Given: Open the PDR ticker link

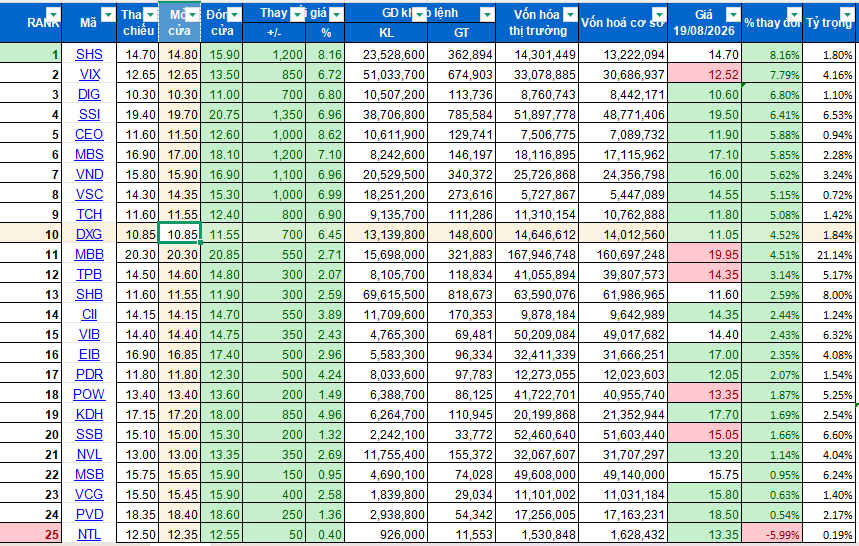Looking at the screenshot, I should pyautogui.click(x=89, y=374).
